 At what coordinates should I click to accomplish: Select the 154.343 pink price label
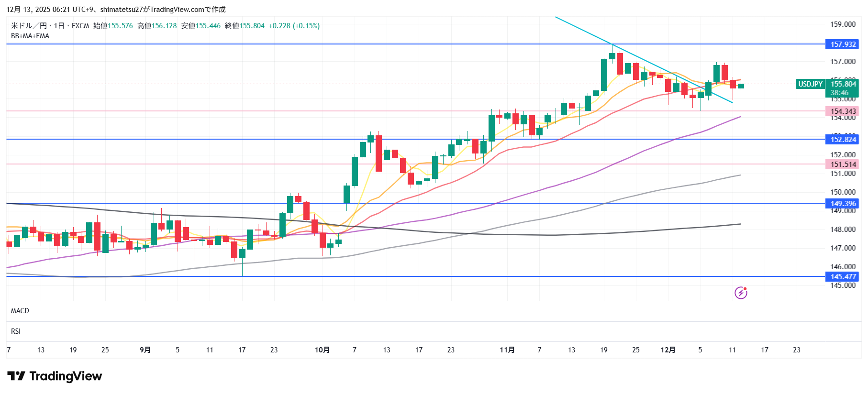[x=843, y=111]
